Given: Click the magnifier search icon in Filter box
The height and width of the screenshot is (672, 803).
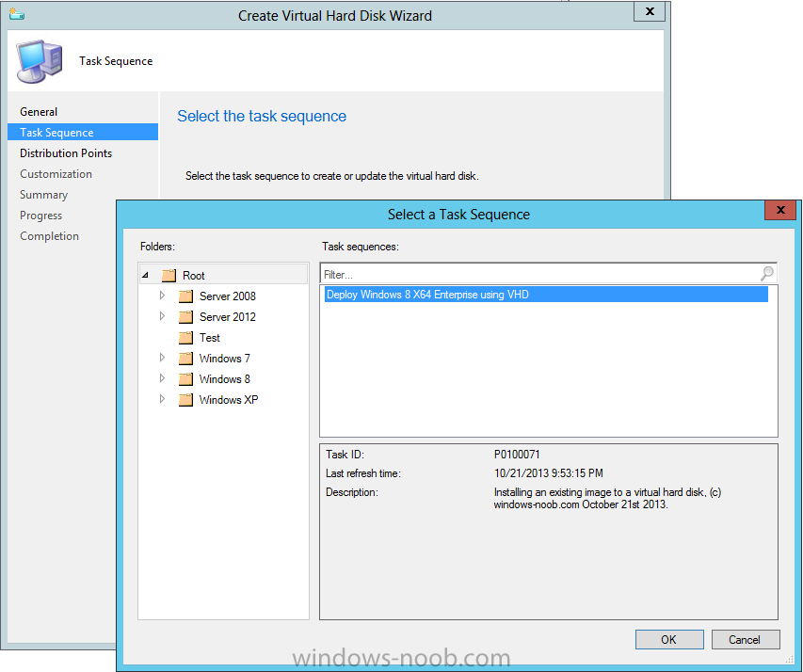Looking at the screenshot, I should point(766,274).
